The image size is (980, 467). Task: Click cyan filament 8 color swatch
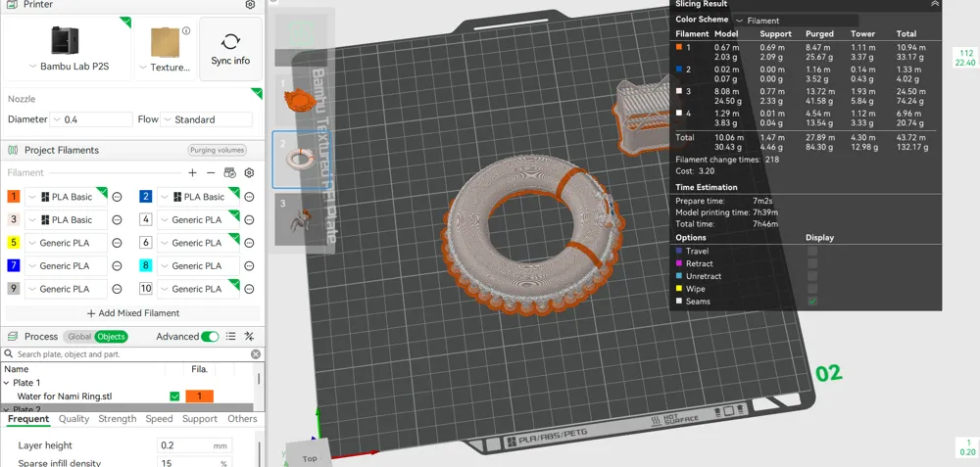146,266
